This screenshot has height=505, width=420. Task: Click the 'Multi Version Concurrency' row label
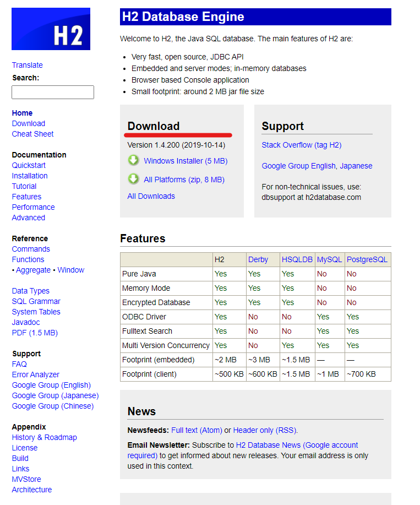(x=166, y=345)
